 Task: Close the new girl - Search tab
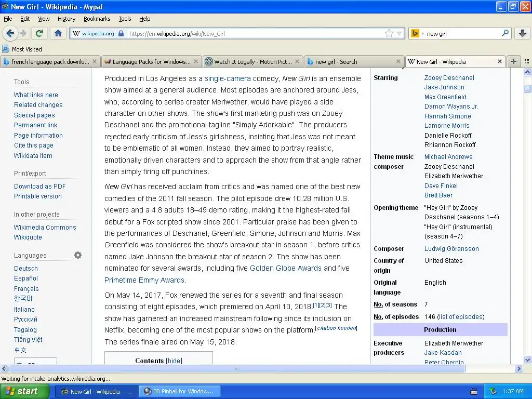click(398, 61)
